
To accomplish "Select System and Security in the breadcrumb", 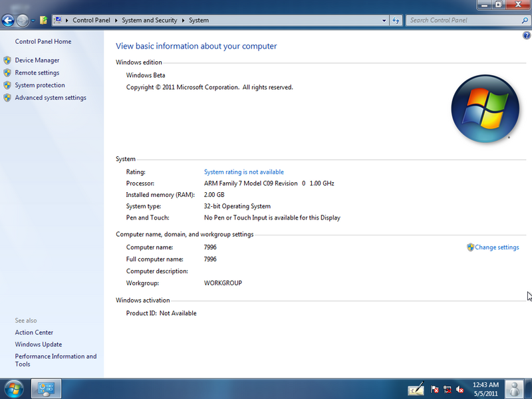I will pyautogui.click(x=149, y=21).
